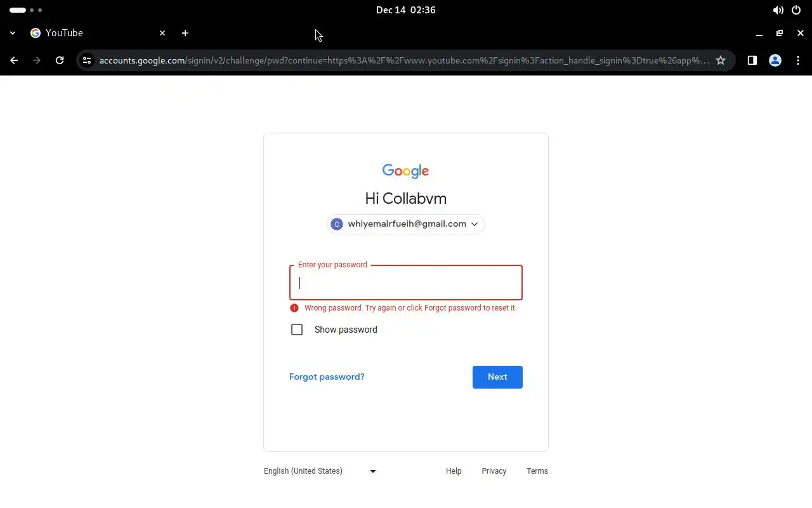Open the Forgot password? link
Screen dimensions: 812x508
coord(327,377)
